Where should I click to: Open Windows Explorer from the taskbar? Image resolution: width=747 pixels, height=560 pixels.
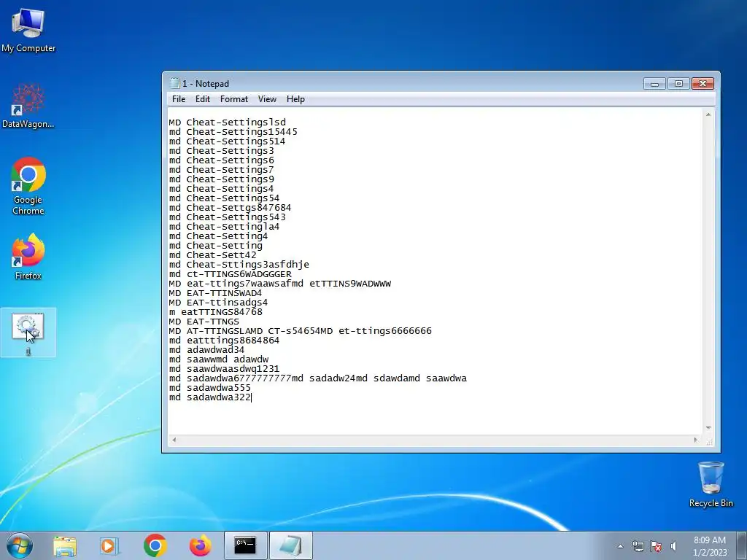point(65,545)
